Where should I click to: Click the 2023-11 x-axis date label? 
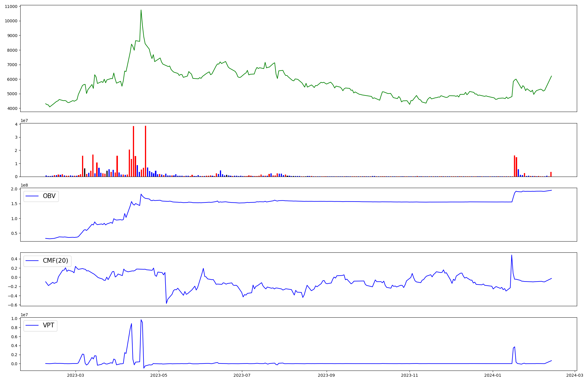410,375
